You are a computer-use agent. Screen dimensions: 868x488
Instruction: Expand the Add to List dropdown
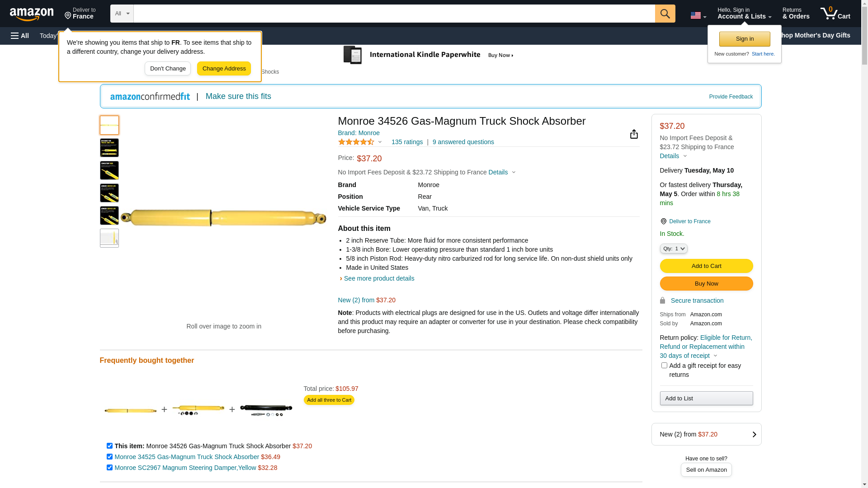pyautogui.click(x=706, y=399)
